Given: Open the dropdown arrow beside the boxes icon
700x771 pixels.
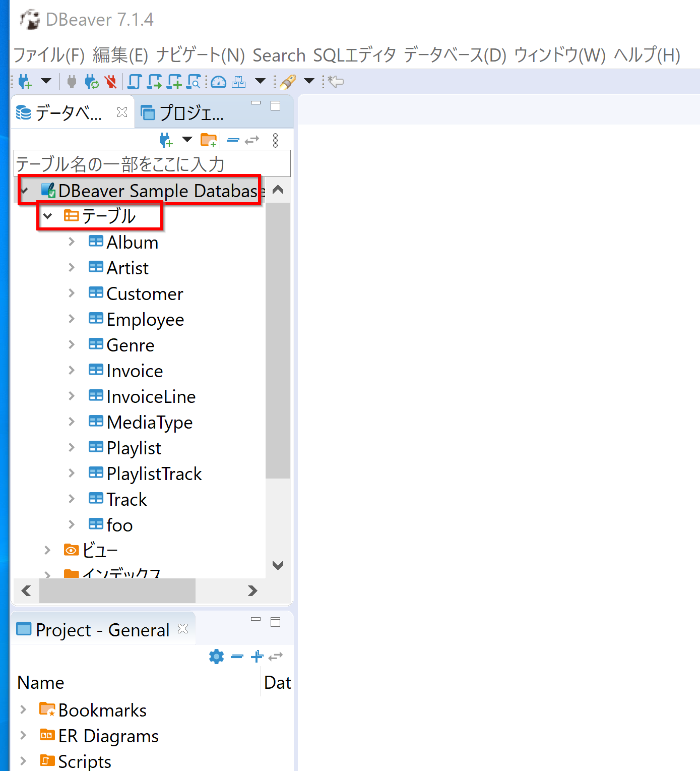Looking at the screenshot, I should point(260,81).
